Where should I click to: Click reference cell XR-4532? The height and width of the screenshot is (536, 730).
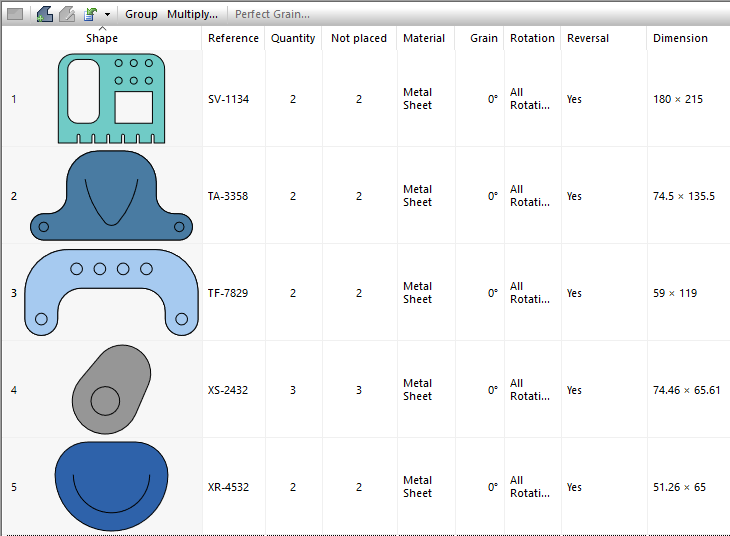pos(228,487)
